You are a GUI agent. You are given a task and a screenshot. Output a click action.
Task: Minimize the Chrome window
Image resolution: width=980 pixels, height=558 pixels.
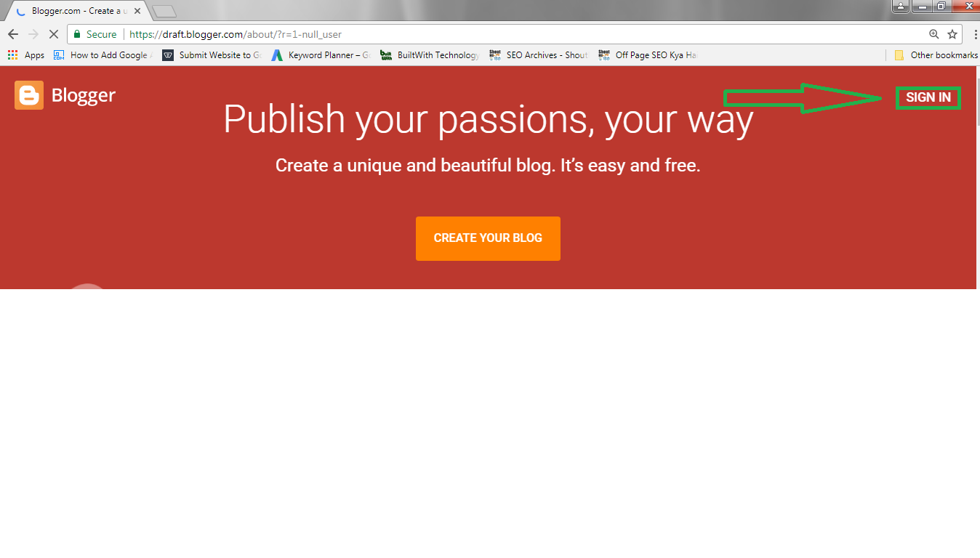(923, 6)
